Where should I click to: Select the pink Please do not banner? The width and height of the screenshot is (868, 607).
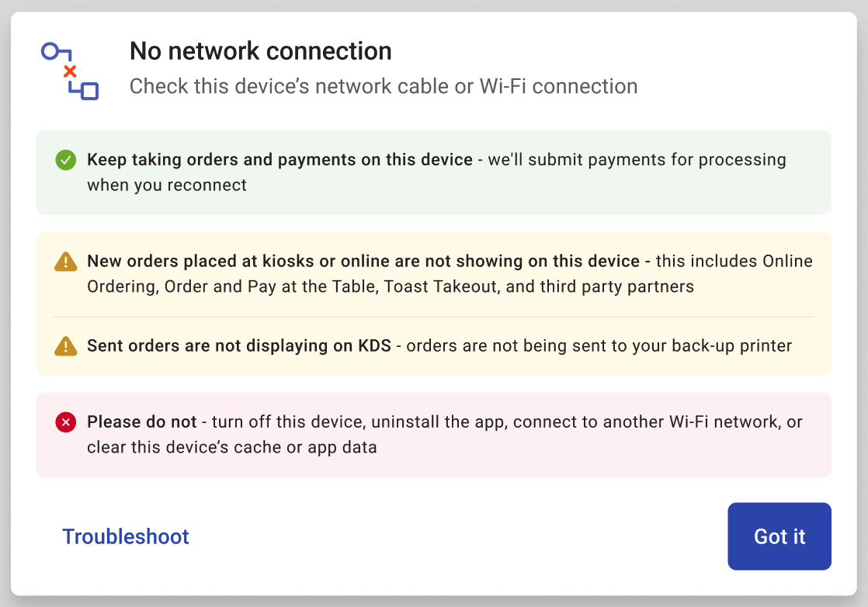click(x=434, y=435)
